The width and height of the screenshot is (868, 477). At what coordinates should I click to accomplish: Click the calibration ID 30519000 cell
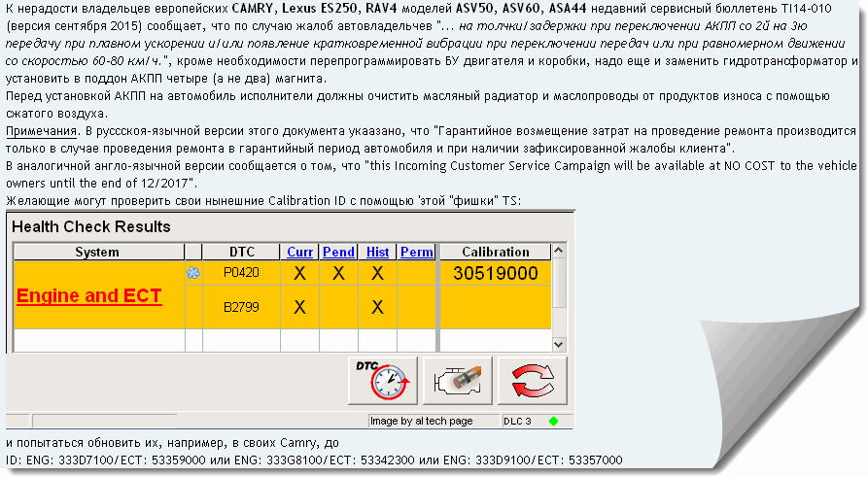pyautogui.click(x=495, y=274)
